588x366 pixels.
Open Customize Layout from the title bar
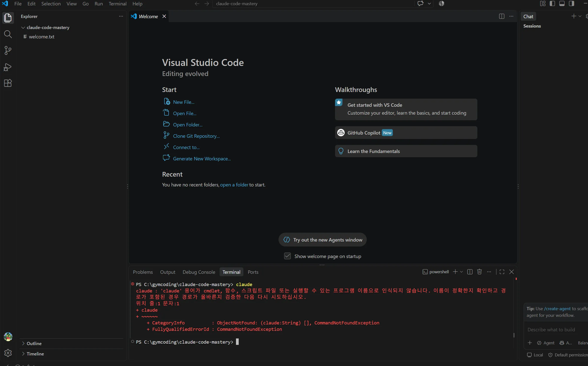[x=543, y=3]
